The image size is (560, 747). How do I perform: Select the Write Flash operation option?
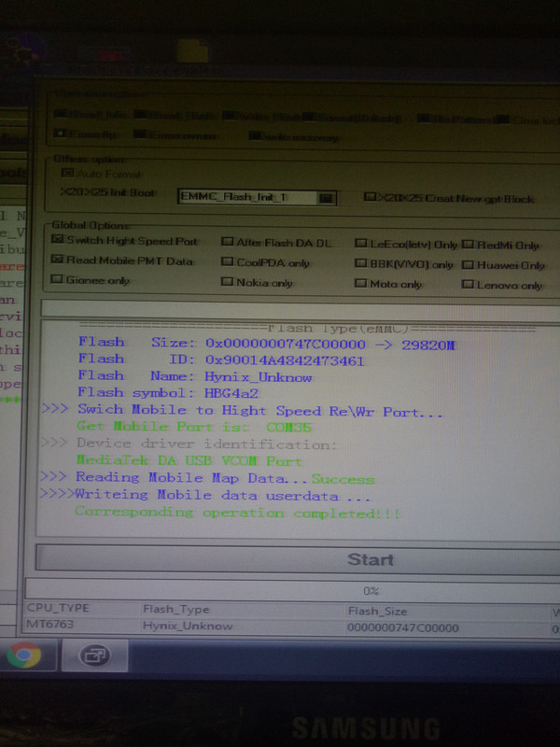click(262, 116)
